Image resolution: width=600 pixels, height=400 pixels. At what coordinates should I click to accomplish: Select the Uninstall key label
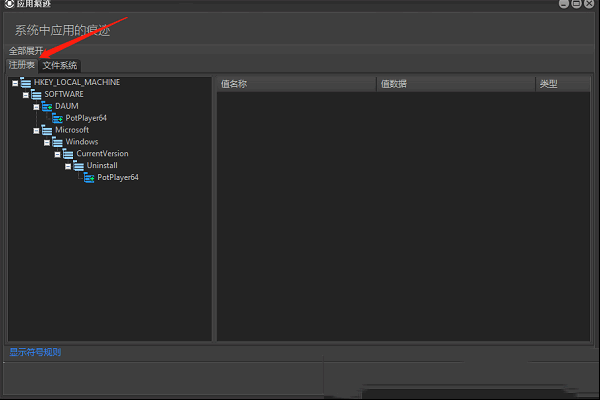(102, 166)
